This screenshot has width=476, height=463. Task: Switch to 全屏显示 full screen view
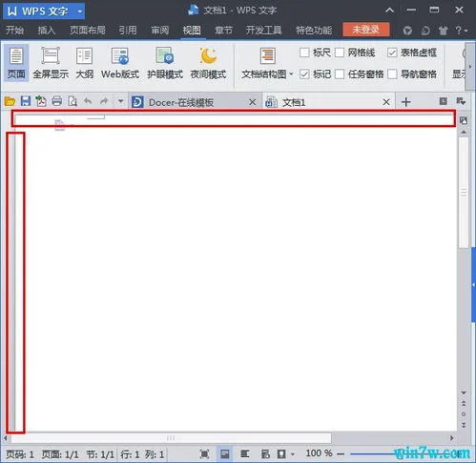(51, 62)
